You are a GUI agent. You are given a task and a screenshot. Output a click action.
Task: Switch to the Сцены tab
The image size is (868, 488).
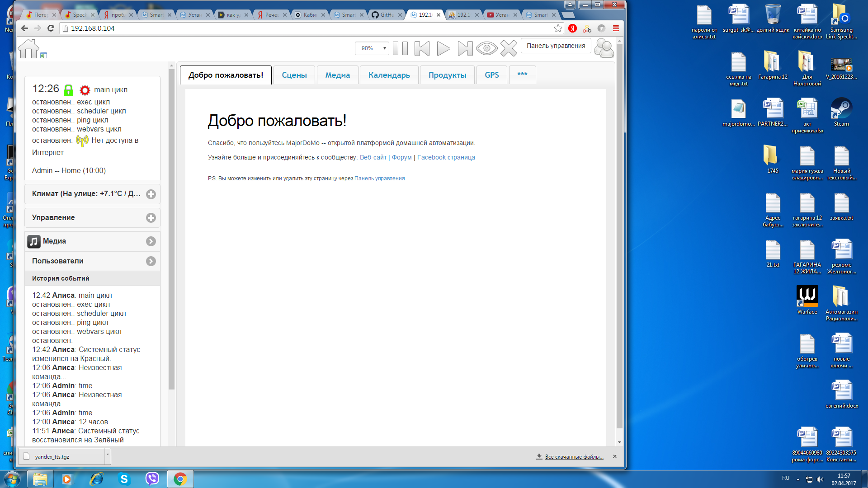coord(294,75)
